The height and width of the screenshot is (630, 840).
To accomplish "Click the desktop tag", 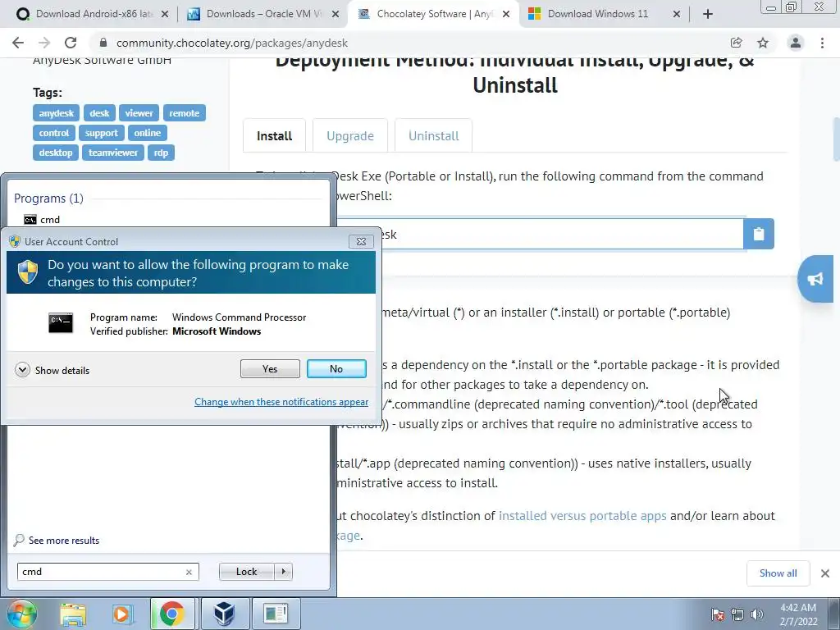I will pyautogui.click(x=56, y=153).
